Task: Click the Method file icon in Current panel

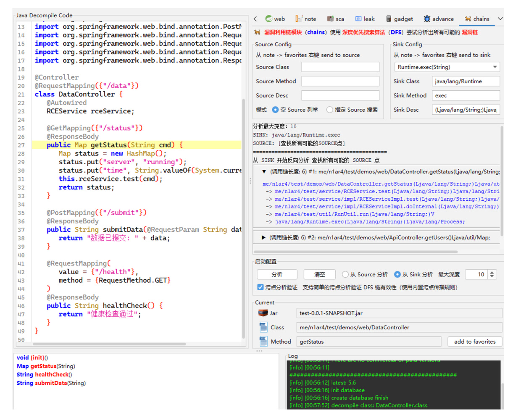Action: pyautogui.click(x=263, y=341)
